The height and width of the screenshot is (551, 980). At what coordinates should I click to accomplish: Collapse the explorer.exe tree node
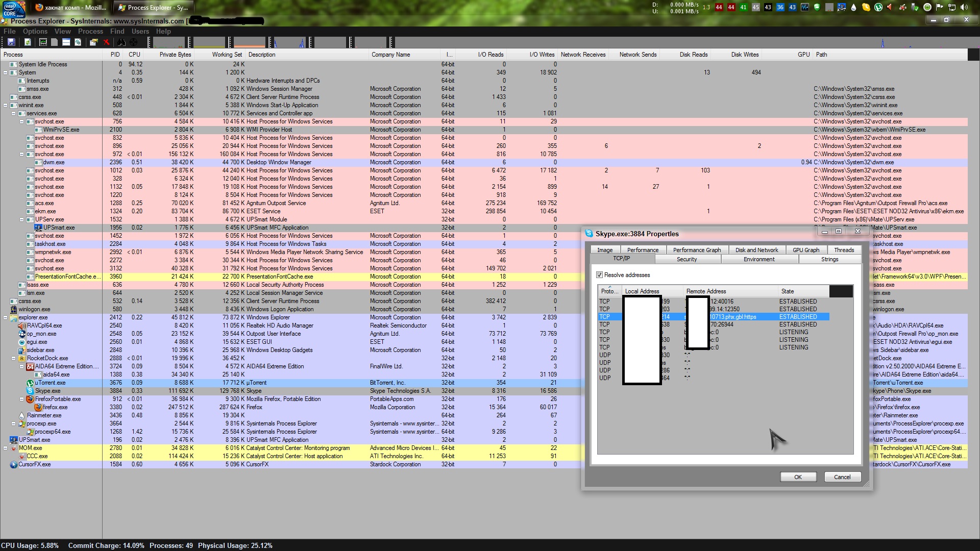pos(6,317)
